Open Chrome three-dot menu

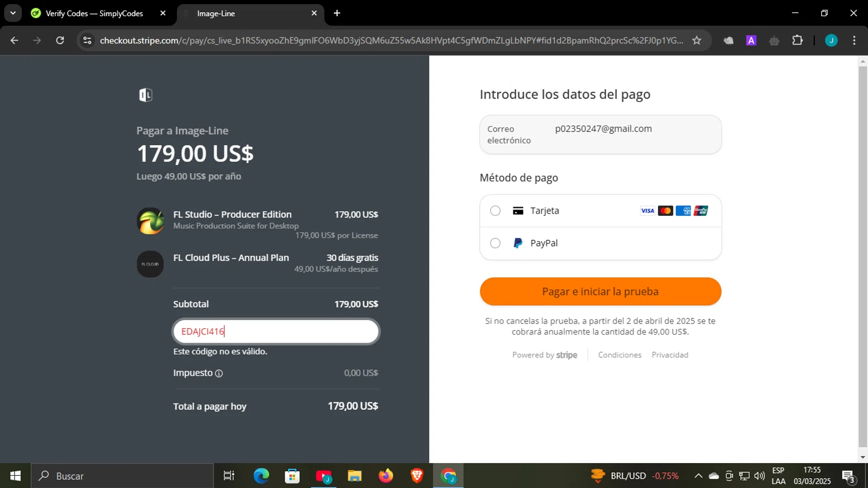[854, 40]
